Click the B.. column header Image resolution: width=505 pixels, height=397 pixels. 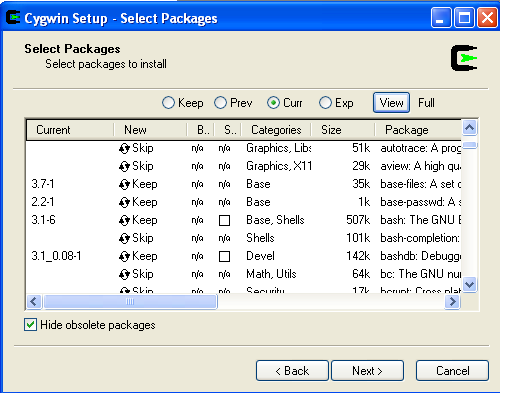click(x=201, y=130)
